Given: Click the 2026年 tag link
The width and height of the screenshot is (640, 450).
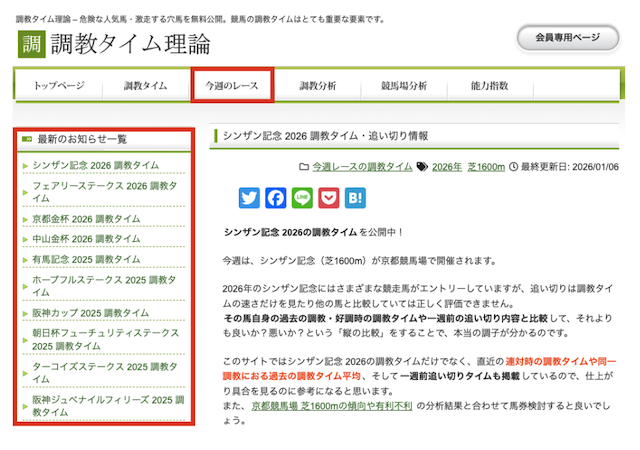Looking at the screenshot, I should (447, 167).
